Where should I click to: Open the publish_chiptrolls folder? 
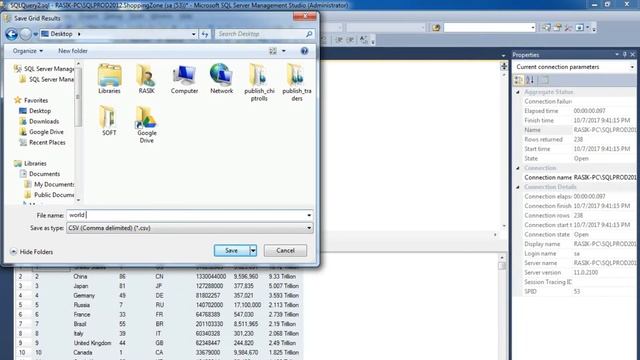click(x=259, y=82)
